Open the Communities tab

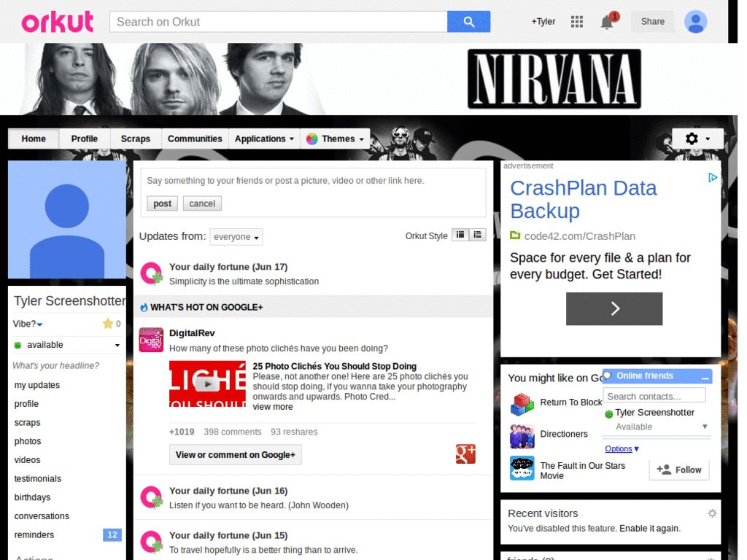pyautogui.click(x=195, y=139)
